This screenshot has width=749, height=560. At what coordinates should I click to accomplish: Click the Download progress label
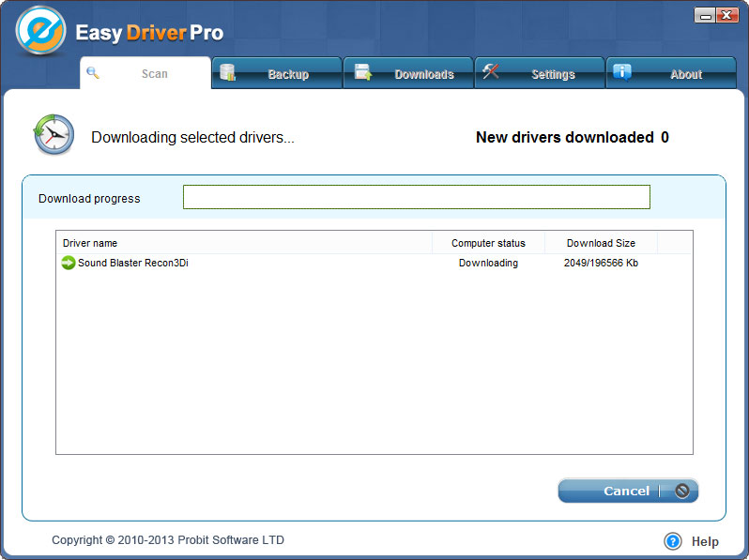89,199
